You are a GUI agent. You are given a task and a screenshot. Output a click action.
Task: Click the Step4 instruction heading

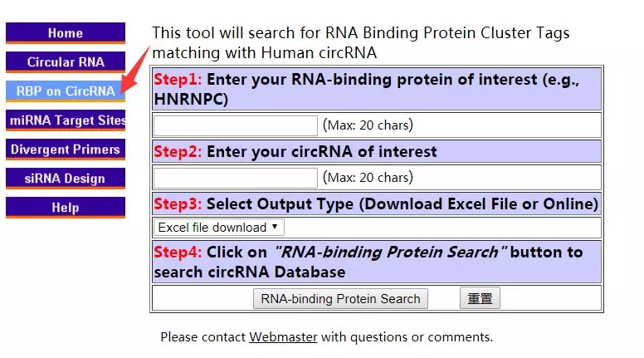[x=368, y=262]
